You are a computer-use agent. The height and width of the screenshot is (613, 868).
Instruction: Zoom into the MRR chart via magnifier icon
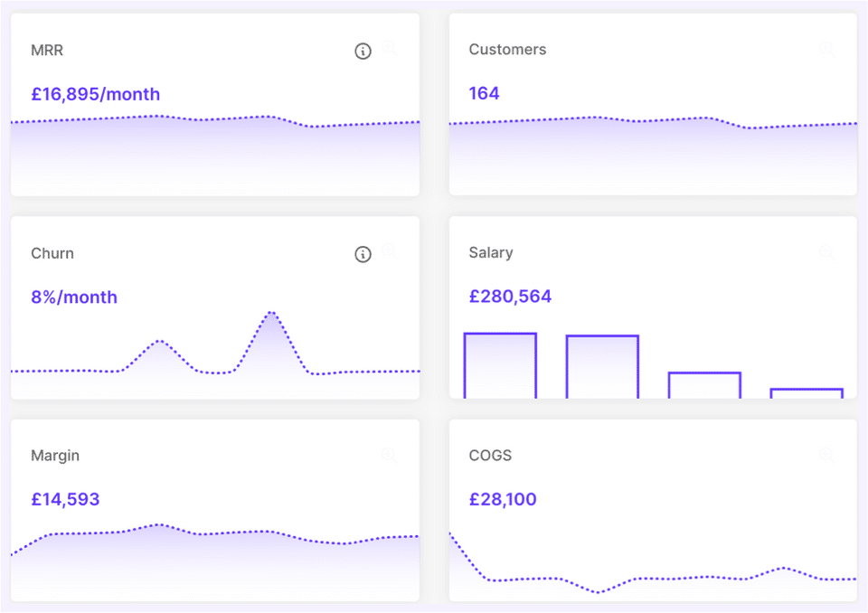[389, 49]
